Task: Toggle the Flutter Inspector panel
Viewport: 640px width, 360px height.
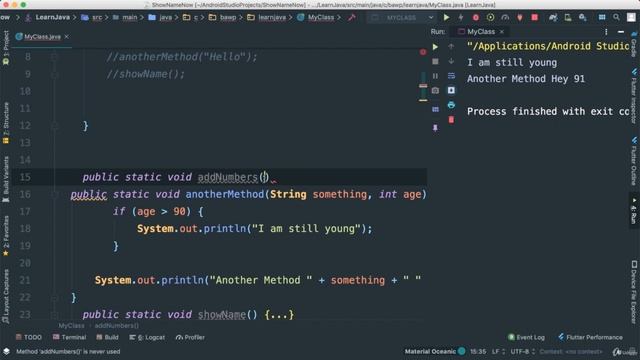Action: tap(634, 96)
